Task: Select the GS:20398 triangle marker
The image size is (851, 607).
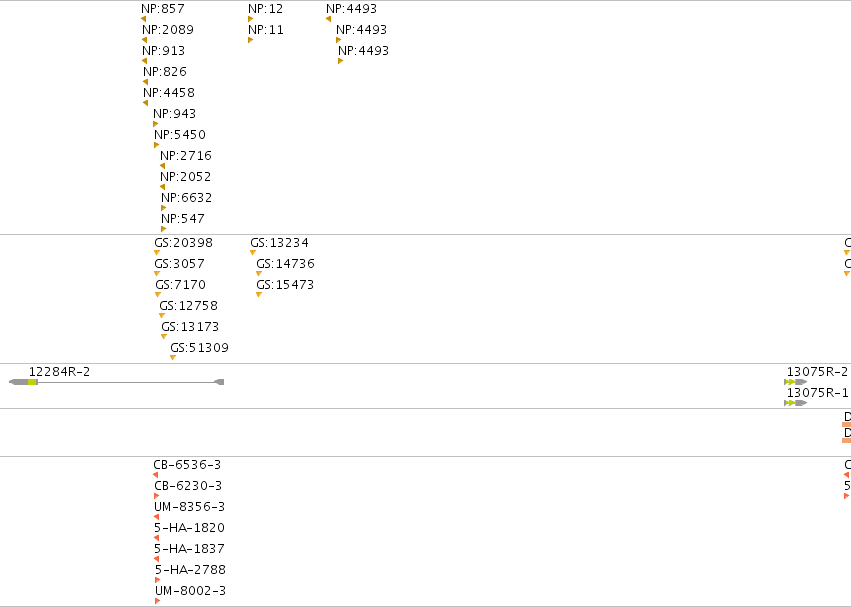Action: point(157,252)
